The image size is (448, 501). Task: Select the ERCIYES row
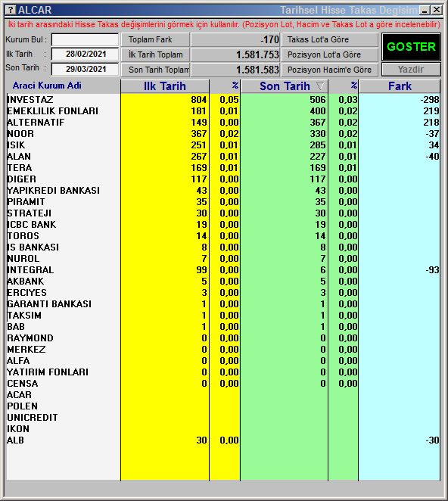tap(223, 293)
